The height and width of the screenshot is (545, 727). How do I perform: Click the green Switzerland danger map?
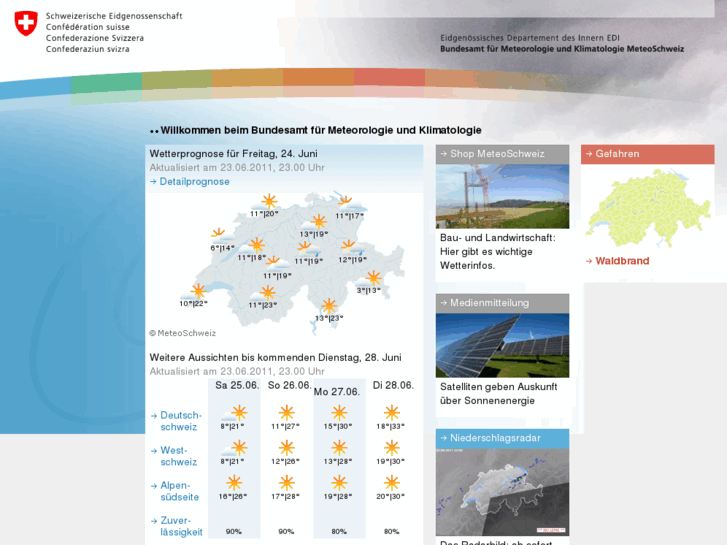pos(647,208)
